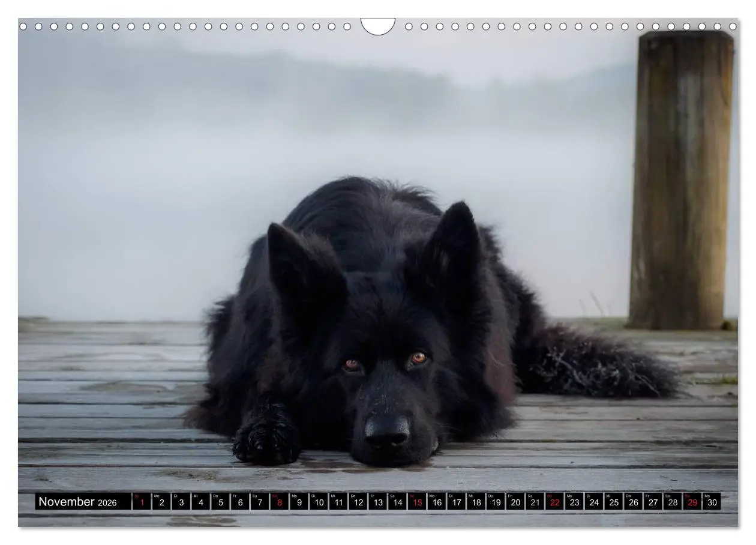The width and height of the screenshot is (756, 545).
Task: Select the red date 15 cell
Action: point(417,502)
